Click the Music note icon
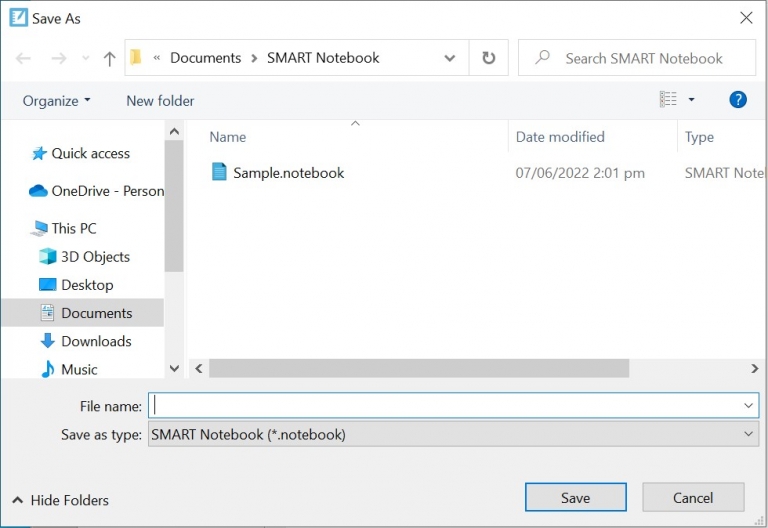The height and width of the screenshot is (528, 768). click(48, 369)
